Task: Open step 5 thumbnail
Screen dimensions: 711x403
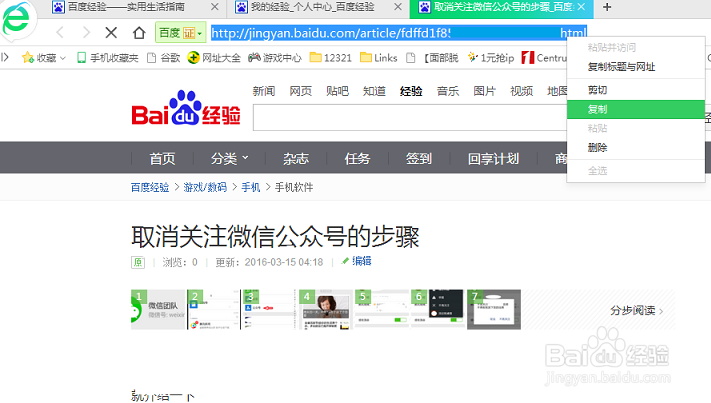Action: tap(381, 310)
